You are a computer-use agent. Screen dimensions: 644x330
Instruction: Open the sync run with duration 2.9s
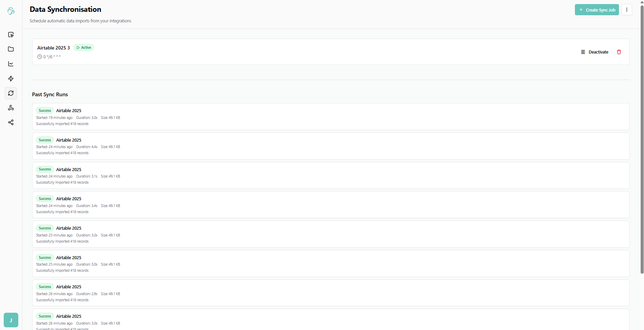pos(330,293)
